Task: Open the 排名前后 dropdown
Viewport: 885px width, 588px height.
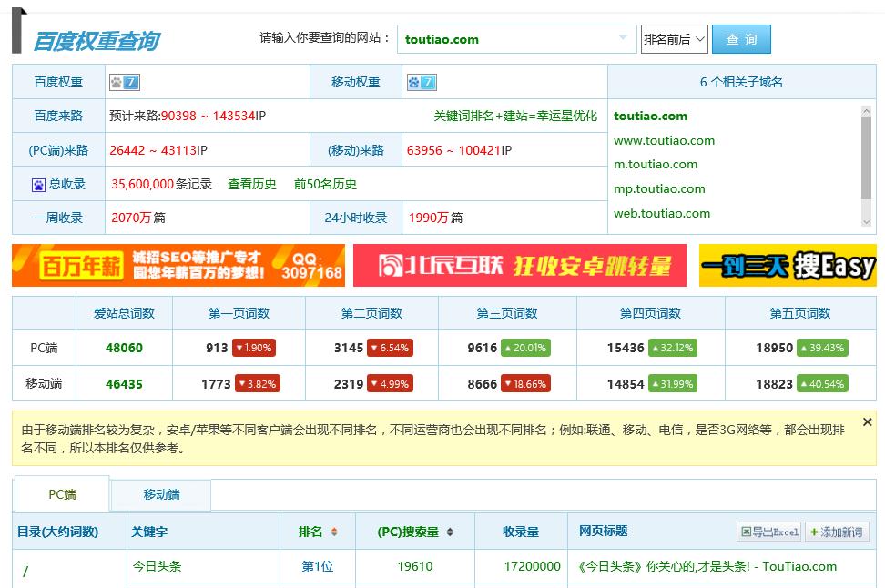Action: click(x=674, y=40)
